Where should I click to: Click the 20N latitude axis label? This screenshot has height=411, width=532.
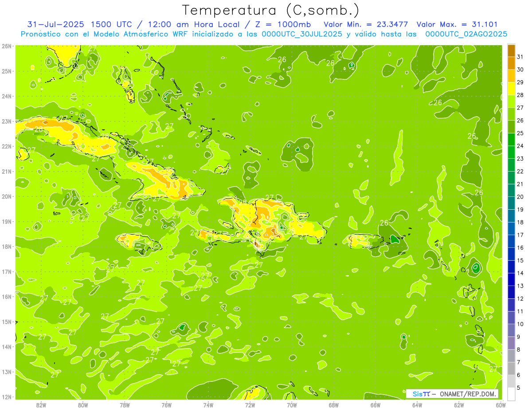click(7, 196)
